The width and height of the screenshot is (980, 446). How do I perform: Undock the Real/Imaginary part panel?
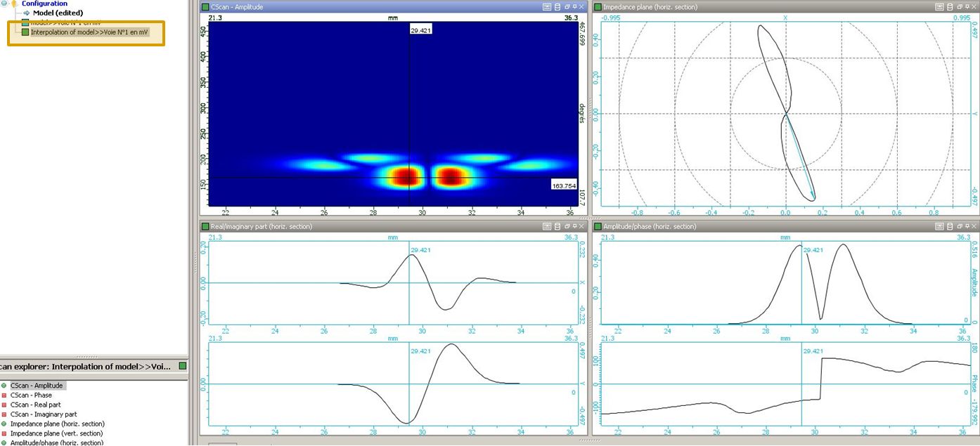pyautogui.click(x=567, y=226)
